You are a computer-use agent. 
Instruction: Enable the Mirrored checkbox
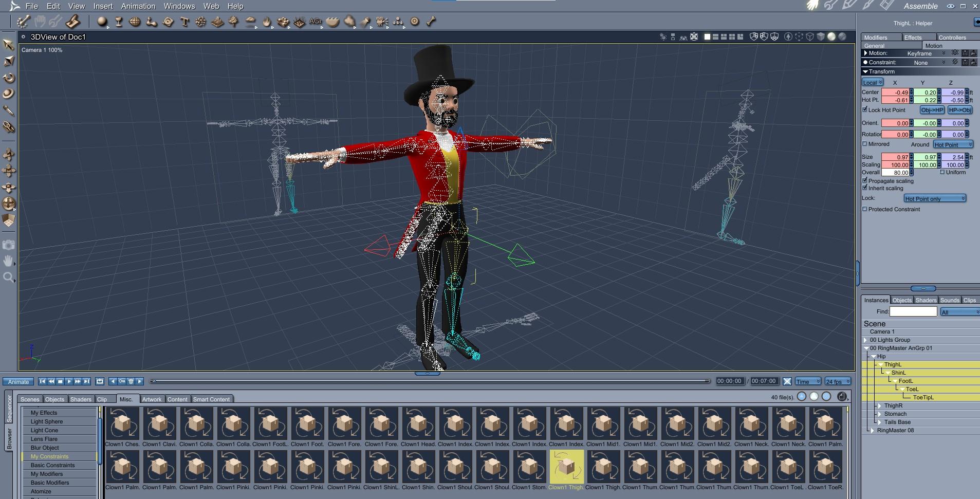[865, 144]
